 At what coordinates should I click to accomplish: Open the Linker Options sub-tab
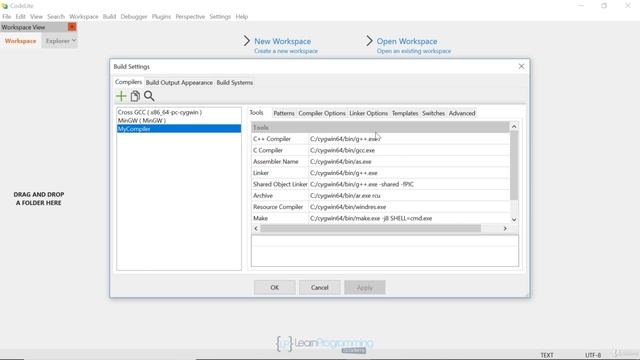368,113
